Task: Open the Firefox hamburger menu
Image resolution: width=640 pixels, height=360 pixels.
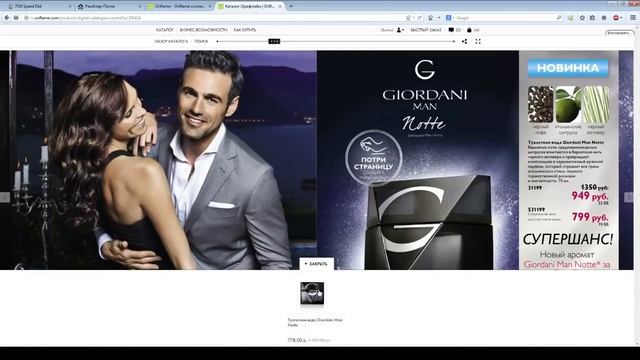Action: [633, 18]
